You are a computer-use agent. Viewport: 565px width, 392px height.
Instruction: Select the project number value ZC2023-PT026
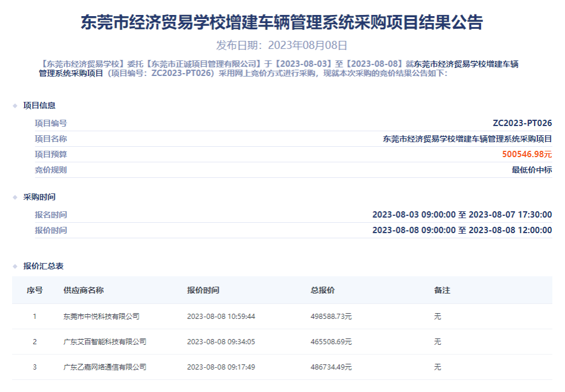(x=522, y=123)
